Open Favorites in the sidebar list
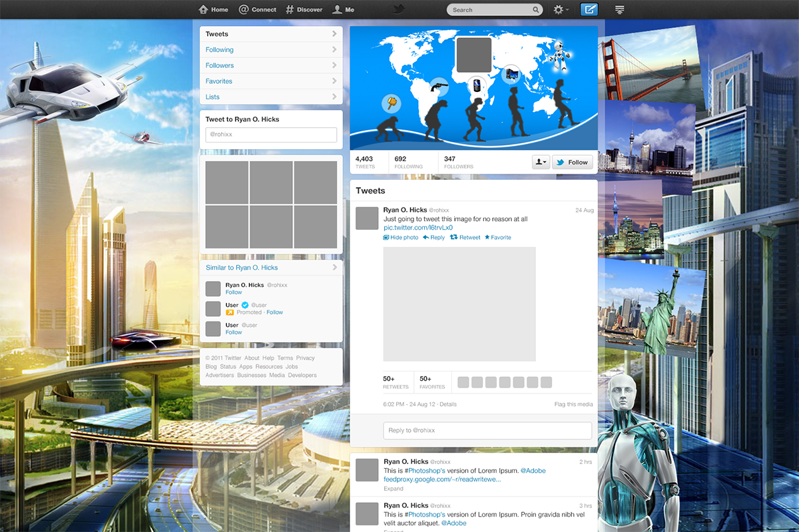The width and height of the screenshot is (799, 532). click(271, 81)
